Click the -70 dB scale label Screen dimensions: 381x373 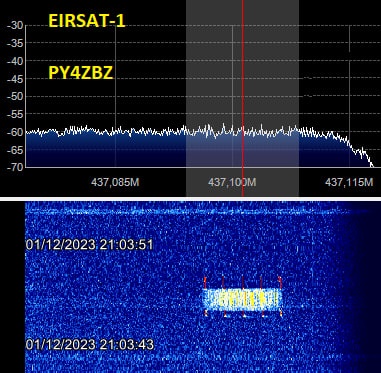15,167
